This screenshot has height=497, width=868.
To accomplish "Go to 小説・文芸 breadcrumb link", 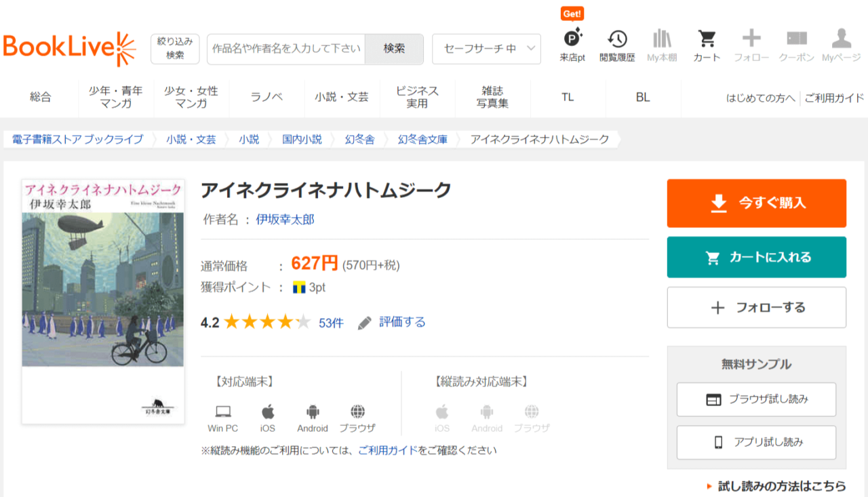I will pos(191,139).
